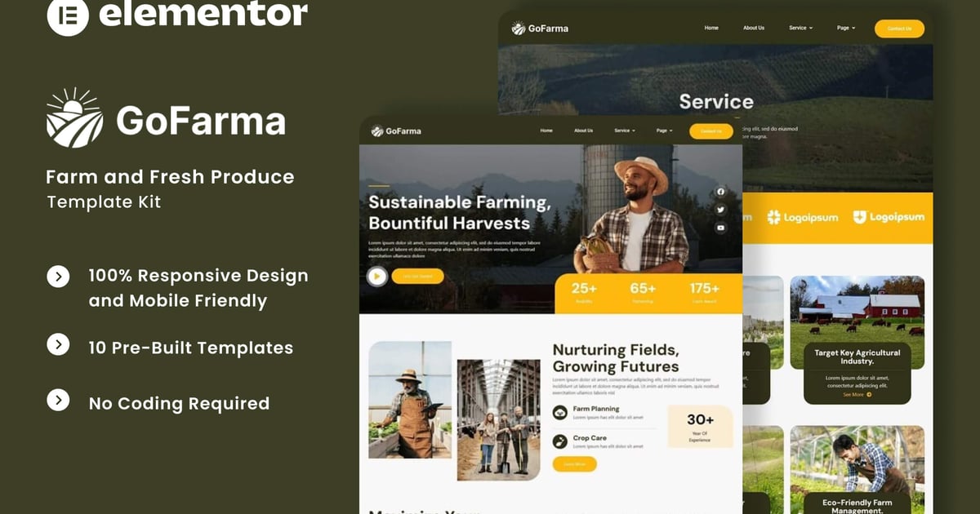Click the YouTube icon on the hero image

[x=720, y=228]
